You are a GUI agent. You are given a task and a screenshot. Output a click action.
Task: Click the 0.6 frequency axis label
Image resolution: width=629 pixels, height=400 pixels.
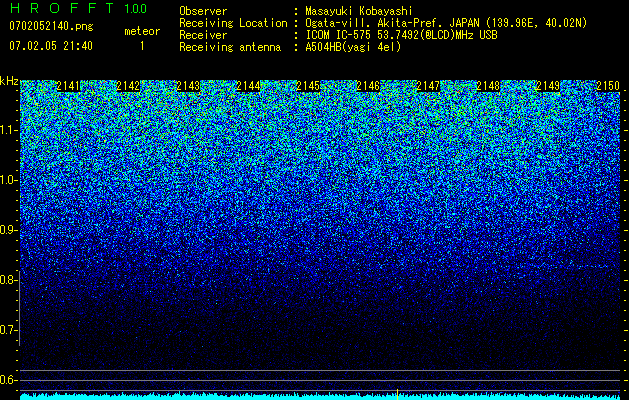tap(8, 380)
